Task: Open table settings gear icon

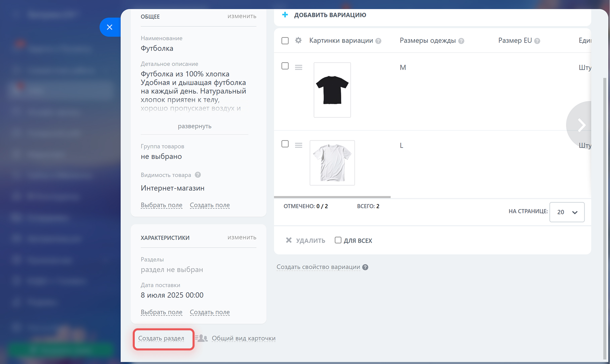Action: [x=298, y=41]
